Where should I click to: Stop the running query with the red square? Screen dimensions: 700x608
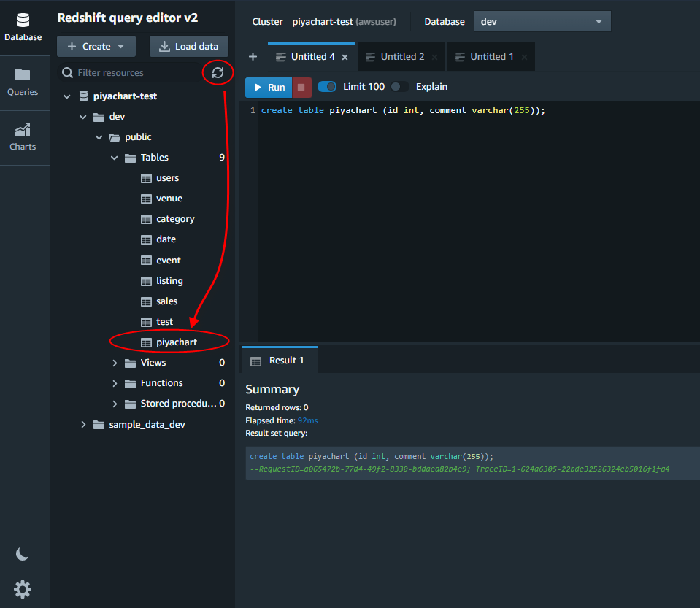[x=301, y=87]
